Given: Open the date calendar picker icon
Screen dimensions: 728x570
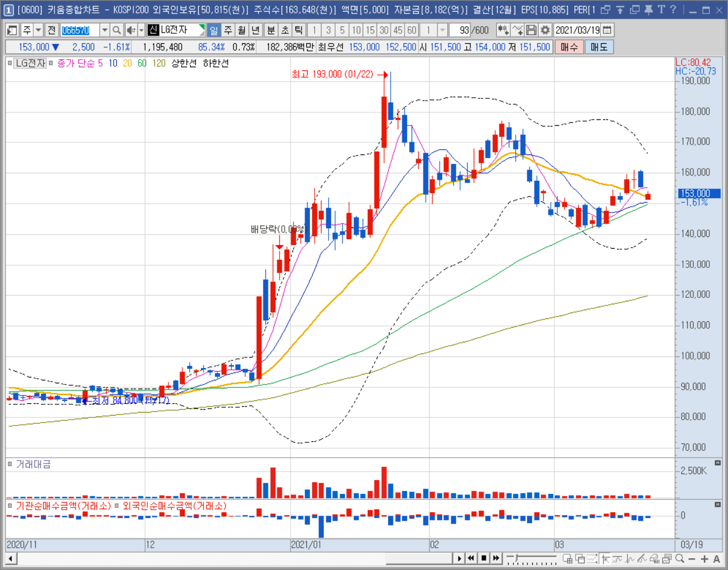Looking at the screenshot, I should tap(607, 30).
